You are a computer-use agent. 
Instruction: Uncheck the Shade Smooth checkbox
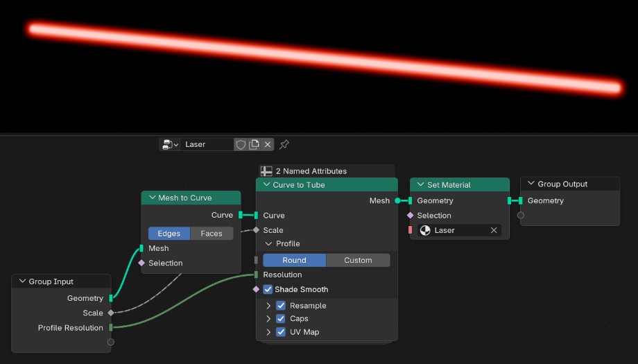[x=268, y=289]
